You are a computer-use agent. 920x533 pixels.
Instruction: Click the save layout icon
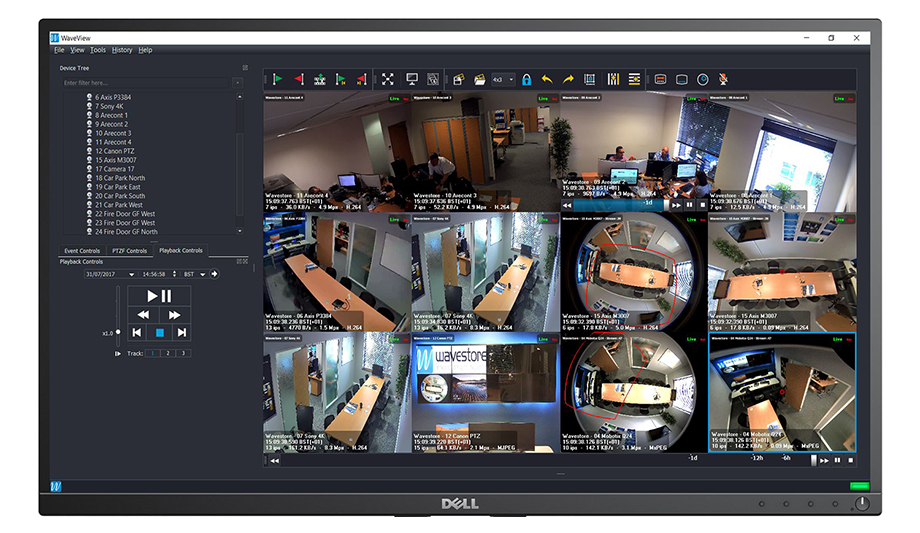click(459, 79)
